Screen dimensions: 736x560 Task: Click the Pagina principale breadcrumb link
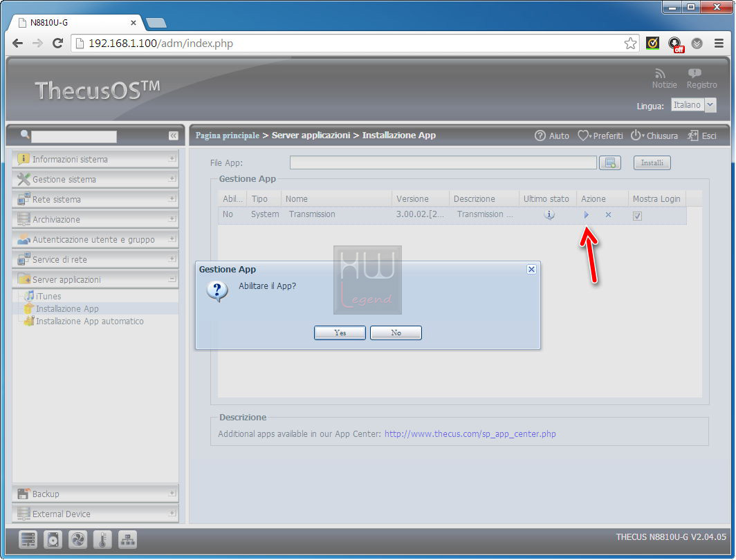coord(227,136)
